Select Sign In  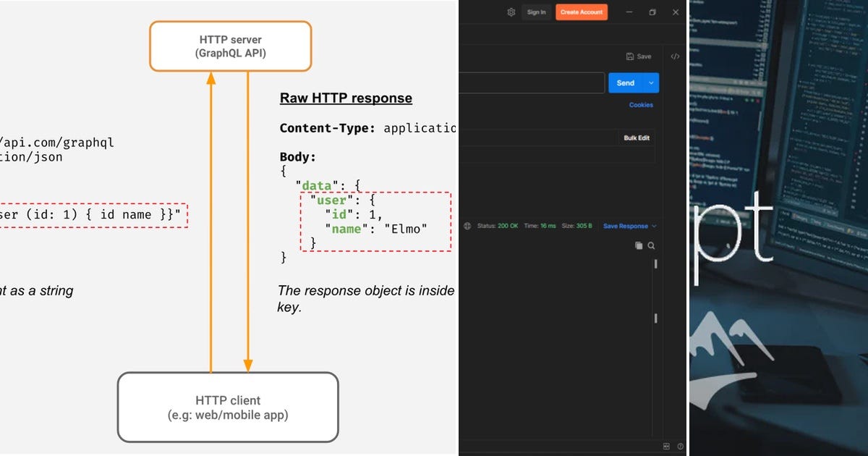536,12
